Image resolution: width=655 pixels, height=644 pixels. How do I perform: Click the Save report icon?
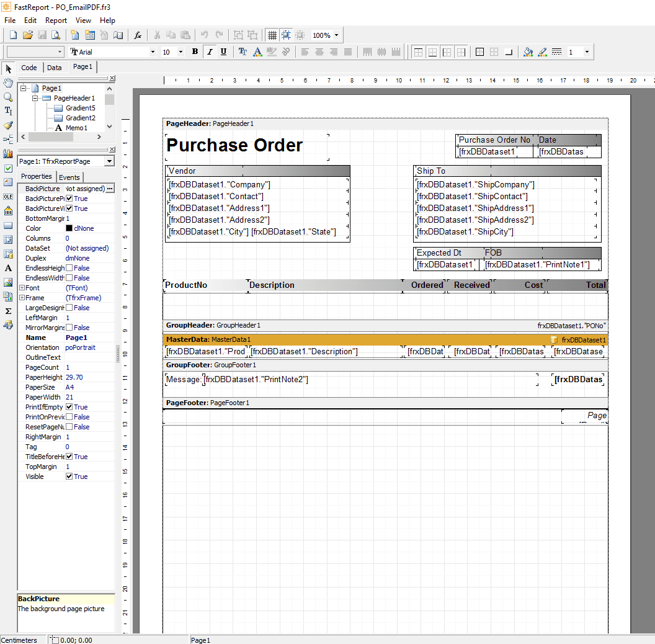(x=42, y=35)
